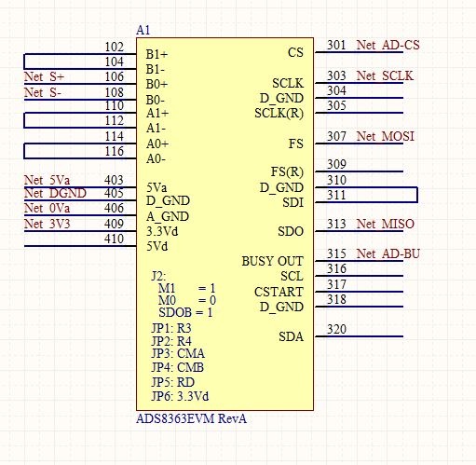Image resolution: width=476 pixels, height=465 pixels.
Task: Select pin number 116
Action: click(x=115, y=151)
